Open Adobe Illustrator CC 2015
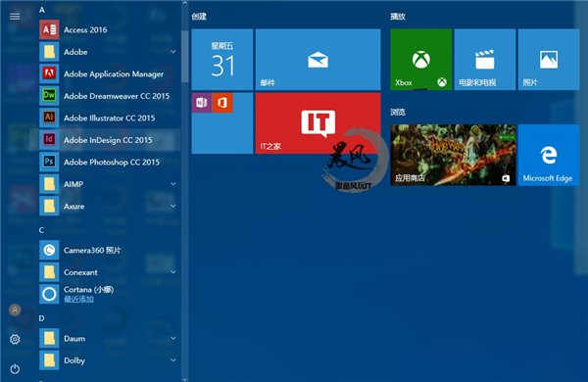 tap(109, 119)
